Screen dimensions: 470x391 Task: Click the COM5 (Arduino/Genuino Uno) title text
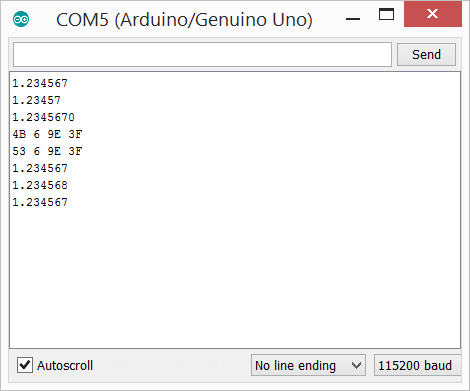(x=184, y=20)
